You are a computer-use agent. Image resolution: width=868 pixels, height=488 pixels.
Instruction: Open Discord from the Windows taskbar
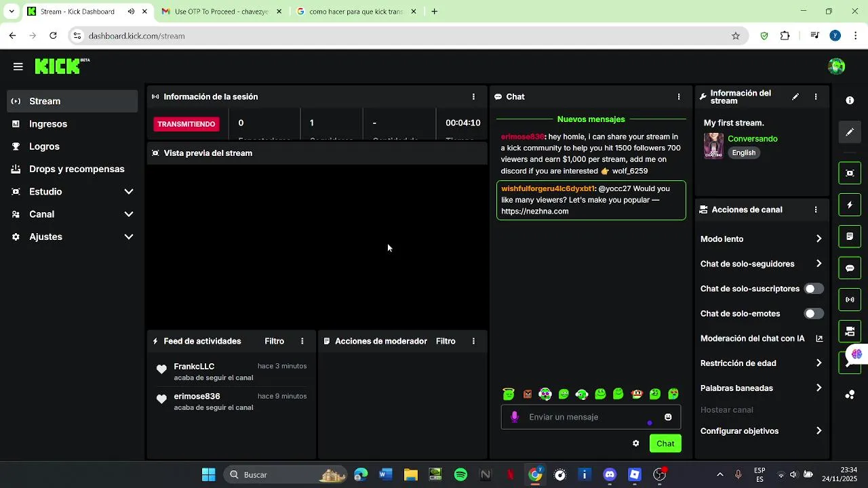610,475
